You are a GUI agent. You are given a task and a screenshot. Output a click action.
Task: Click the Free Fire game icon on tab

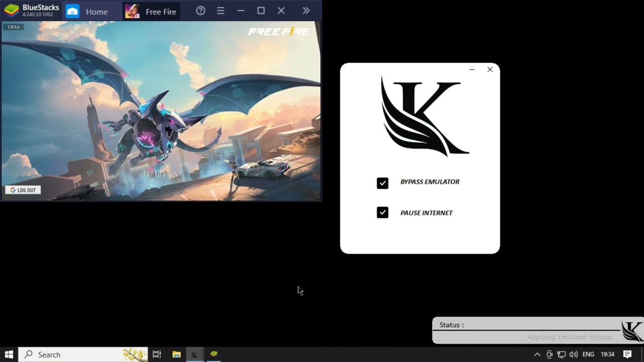point(132,11)
